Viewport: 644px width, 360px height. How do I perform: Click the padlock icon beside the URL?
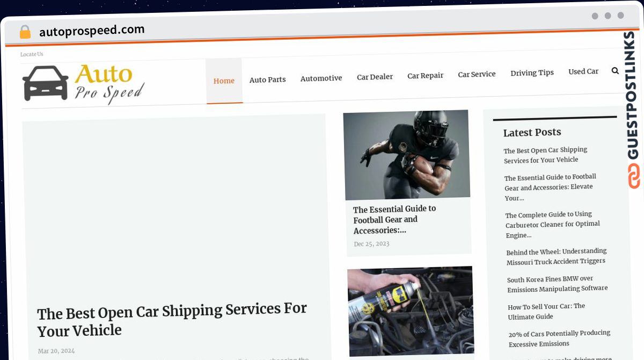click(25, 32)
